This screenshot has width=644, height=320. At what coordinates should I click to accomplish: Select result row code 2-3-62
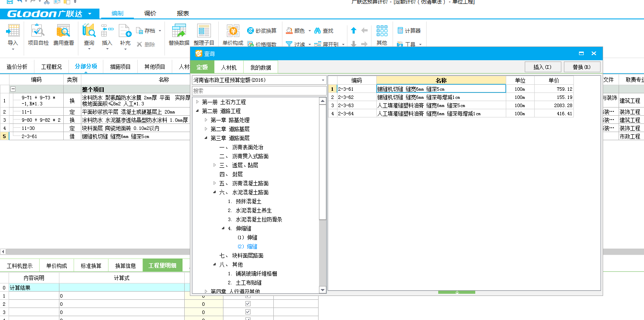(x=356, y=97)
